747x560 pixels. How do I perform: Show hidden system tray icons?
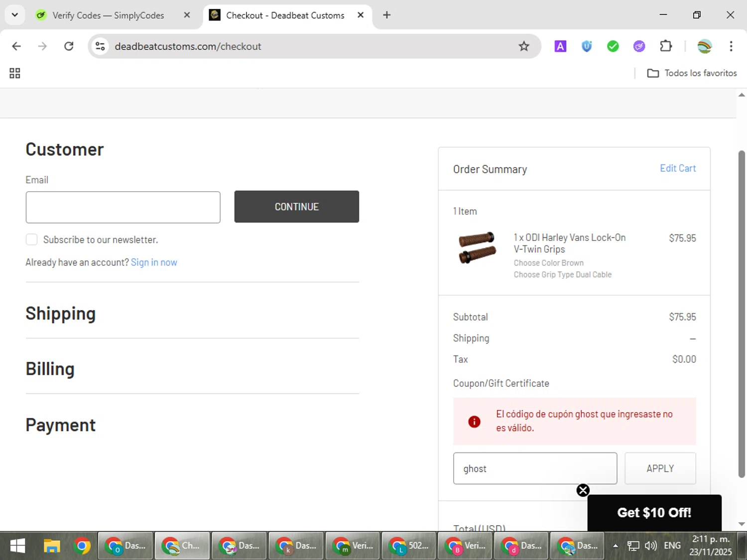(x=616, y=546)
